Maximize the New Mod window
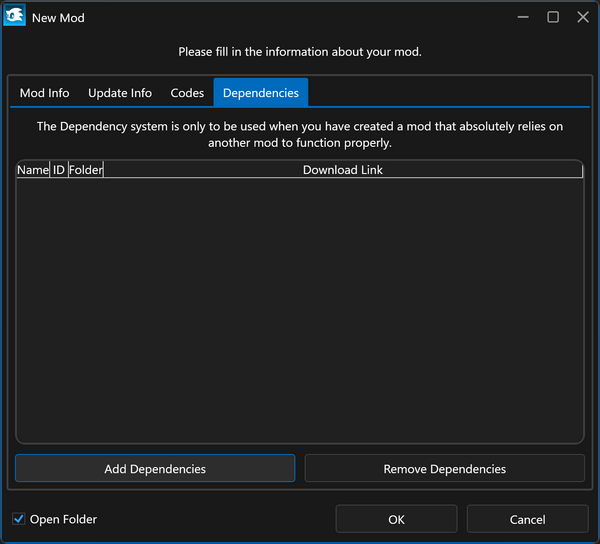This screenshot has width=600, height=544. coord(553,17)
